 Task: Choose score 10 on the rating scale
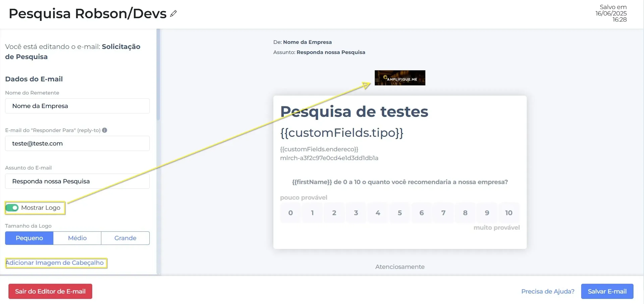pos(508,213)
